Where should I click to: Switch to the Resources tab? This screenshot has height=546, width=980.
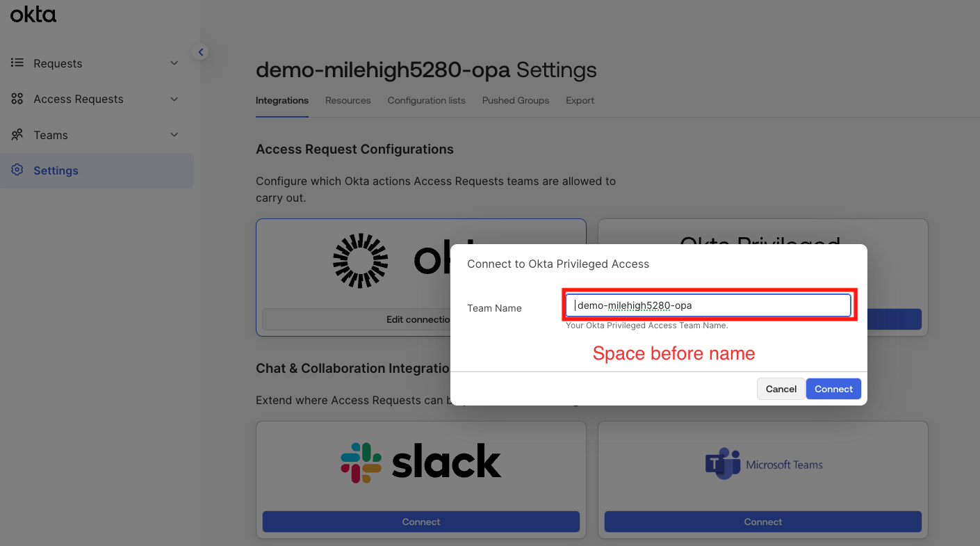click(348, 100)
